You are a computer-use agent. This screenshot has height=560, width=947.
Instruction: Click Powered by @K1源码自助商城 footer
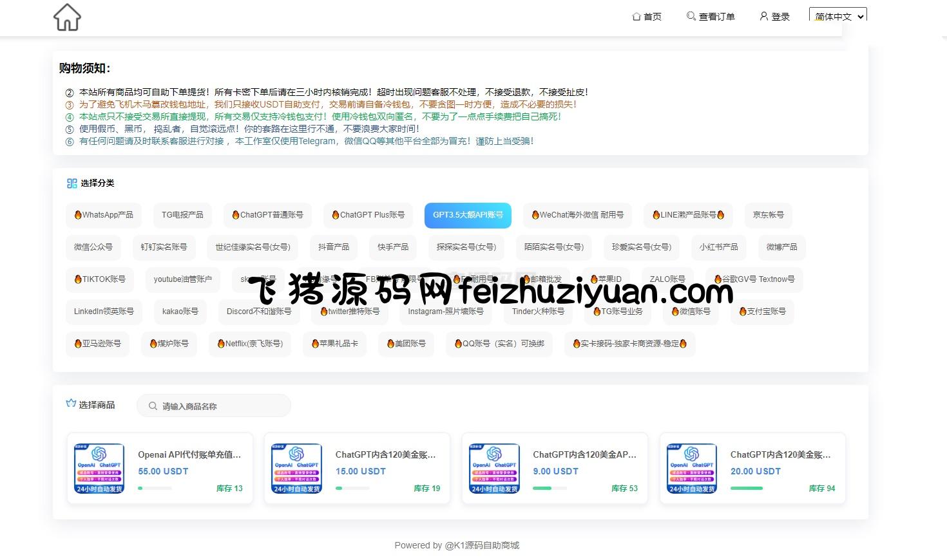(x=457, y=545)
